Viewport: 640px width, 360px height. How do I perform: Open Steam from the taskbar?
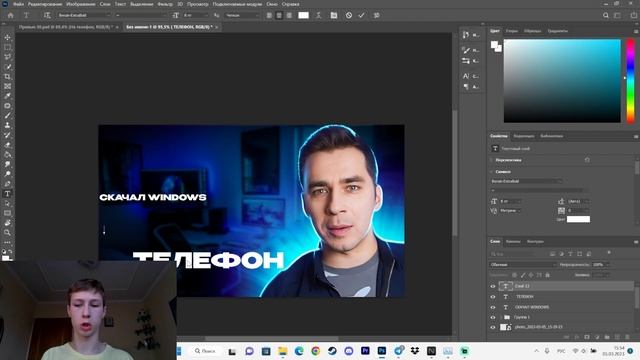click(x=332, y=351)
